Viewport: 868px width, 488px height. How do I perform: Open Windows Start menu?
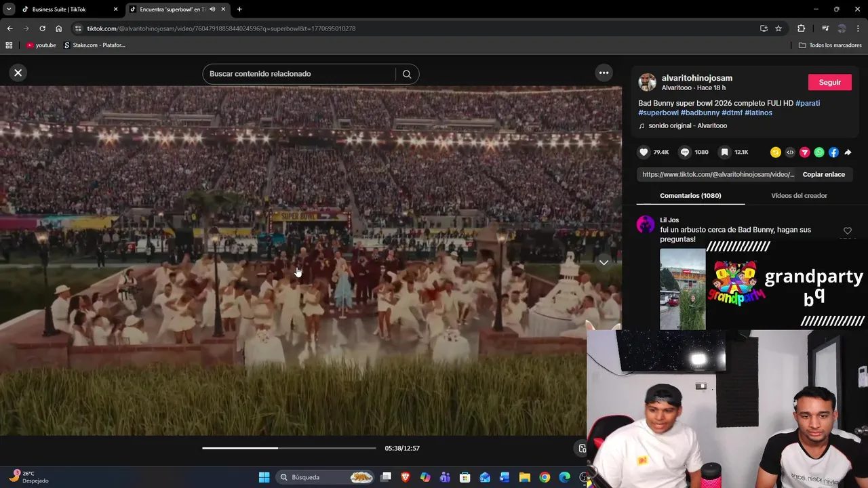(264, 477)
